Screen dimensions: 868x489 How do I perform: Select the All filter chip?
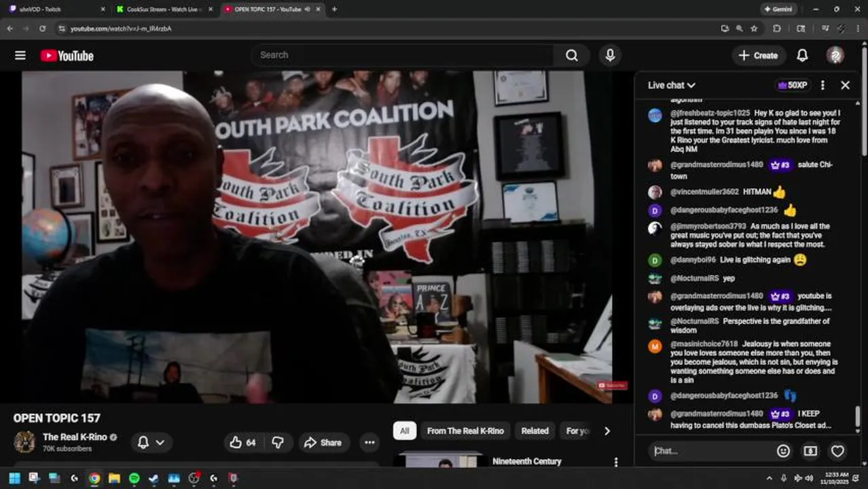click(x=404, y=431)
